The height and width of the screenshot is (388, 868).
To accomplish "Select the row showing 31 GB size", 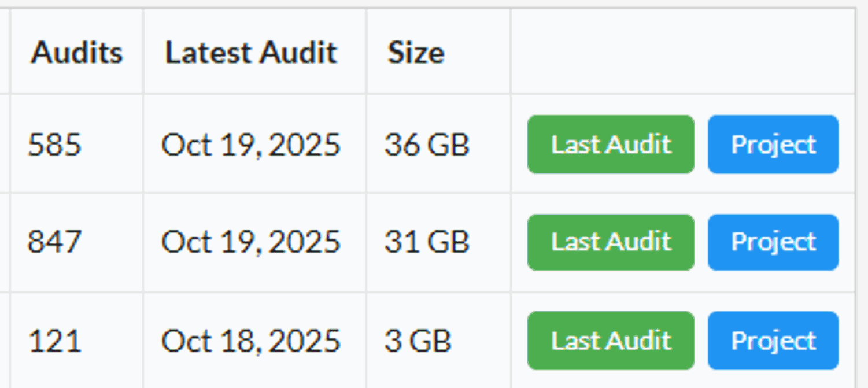I will (x=427, y=242).
